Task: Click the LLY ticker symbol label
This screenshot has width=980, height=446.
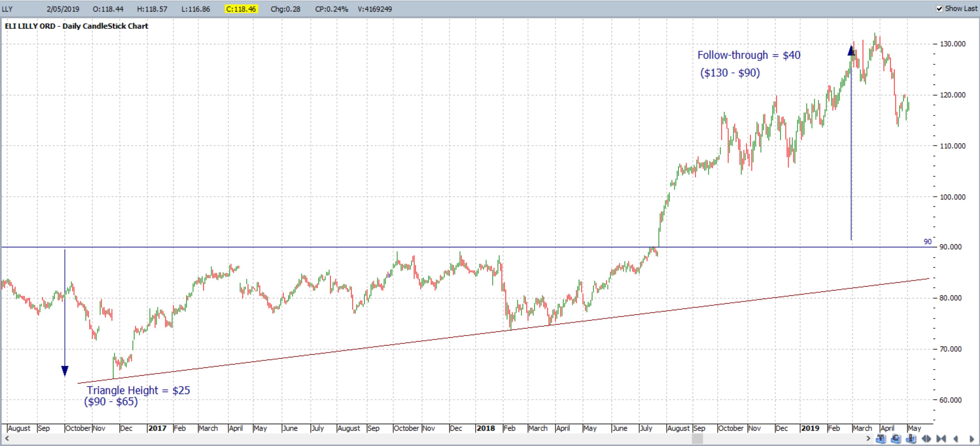Action: click(x=7, y=9)
